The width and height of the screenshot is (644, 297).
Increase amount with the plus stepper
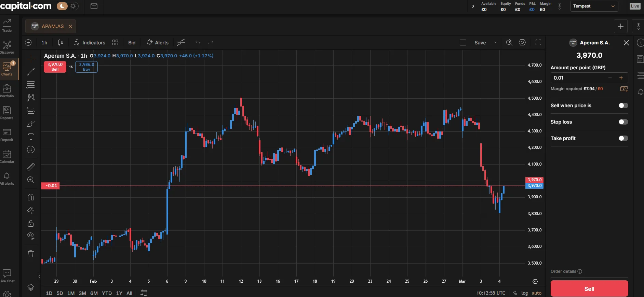(621, 78)
